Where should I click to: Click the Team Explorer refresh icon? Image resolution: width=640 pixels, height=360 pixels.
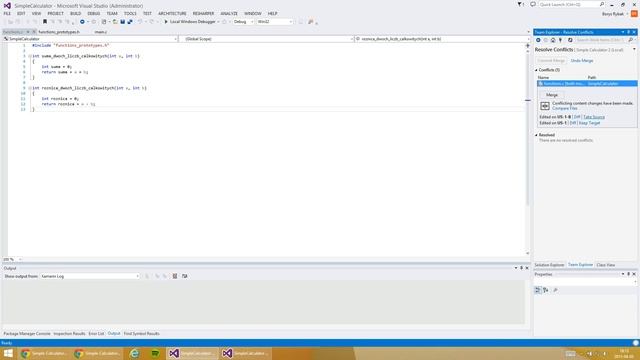pyautogui.click(x=570, y=40)
